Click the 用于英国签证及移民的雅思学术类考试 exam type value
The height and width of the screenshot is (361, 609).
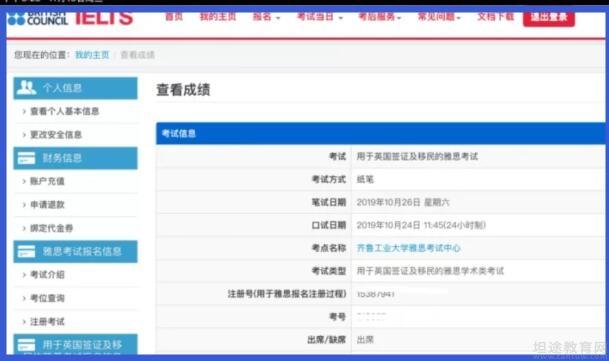coord(430,271)
